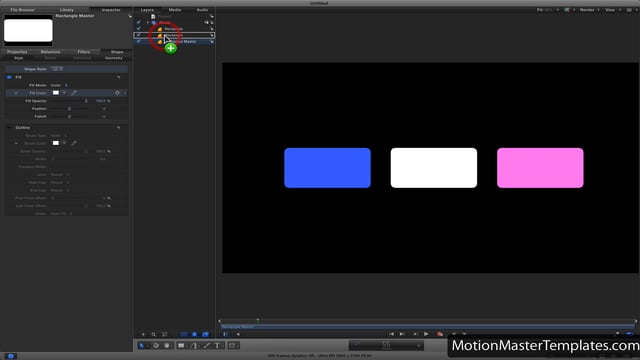Pick the Pan hand tool
Screen dimensions: 640x360
(x=167, y=346)
